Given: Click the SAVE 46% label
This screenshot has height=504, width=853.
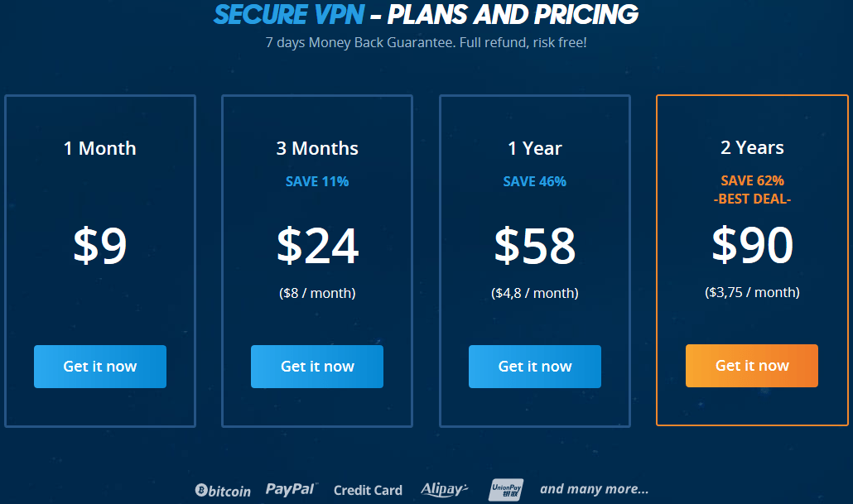Looking at the screenshot, I should click(x=534, y=181).
